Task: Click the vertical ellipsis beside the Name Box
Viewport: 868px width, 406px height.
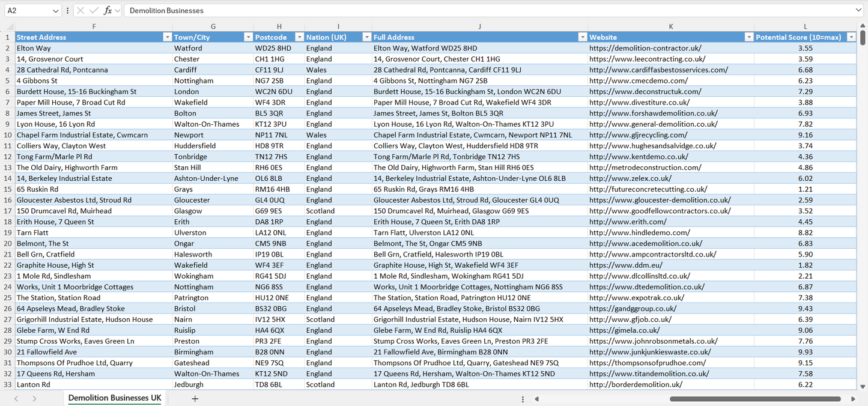Action: (67, 10)
